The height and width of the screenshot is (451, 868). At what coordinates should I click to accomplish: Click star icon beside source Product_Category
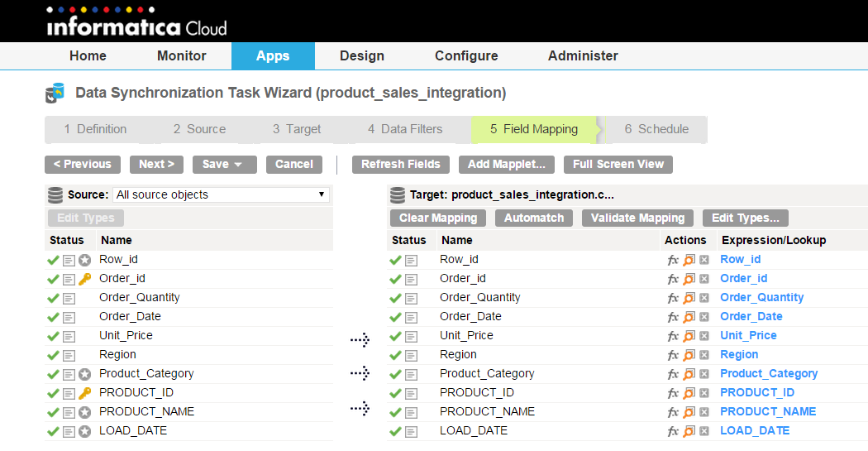point(84,374)
